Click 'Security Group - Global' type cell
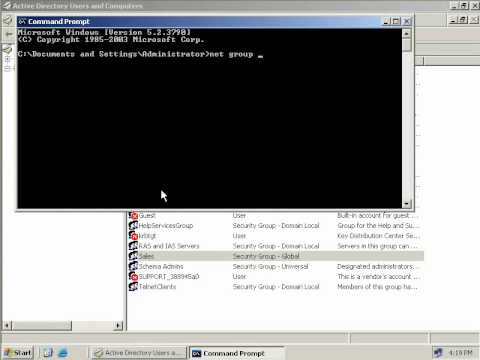The height and width of the screenshot is (360, 480). click(266, 256)
